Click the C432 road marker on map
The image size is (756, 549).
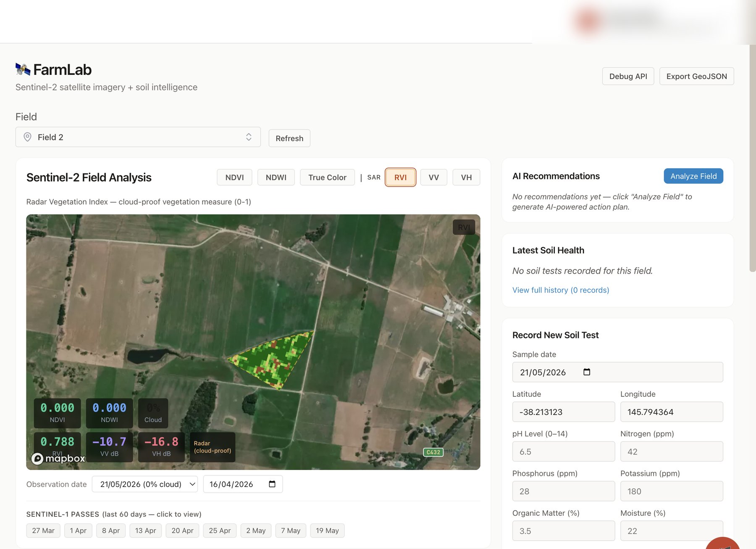(x=433, y=452)
